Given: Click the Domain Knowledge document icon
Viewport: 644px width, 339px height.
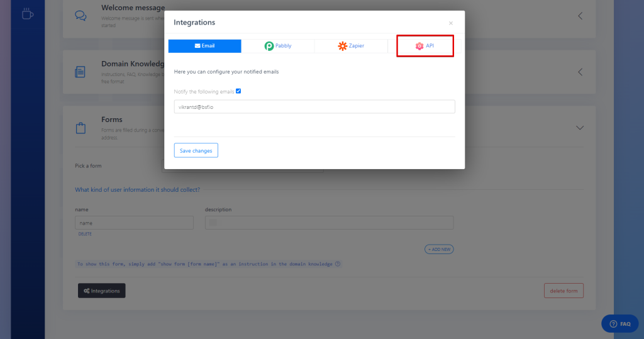Looking at the screenshot, I should pos(80,72).
